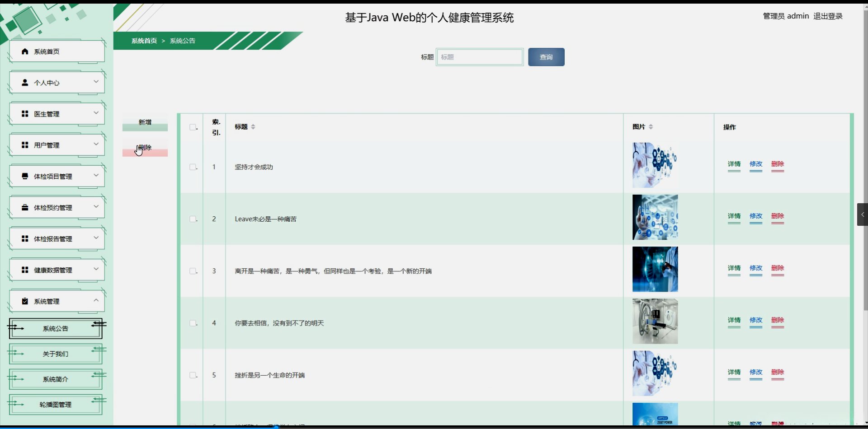Click 修改 for 你要去相信 row
Viewport: 868px width, 429px height.
pos(756,320)
